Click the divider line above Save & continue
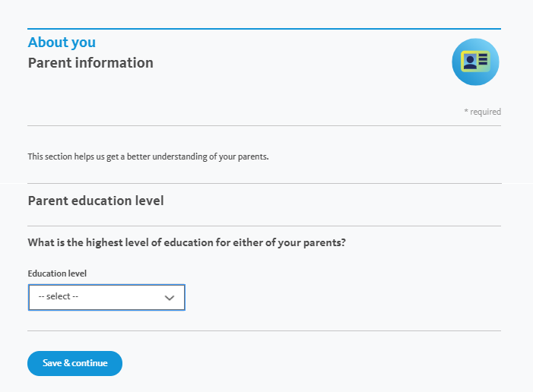Image resolution: width=533 pixels, height=392 pixels. (x=264, y=331)
